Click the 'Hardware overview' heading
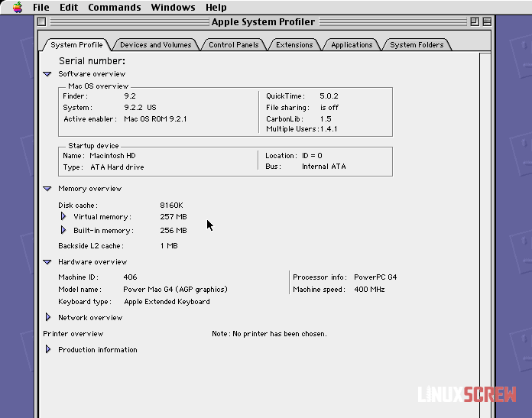 pos(92,262)
